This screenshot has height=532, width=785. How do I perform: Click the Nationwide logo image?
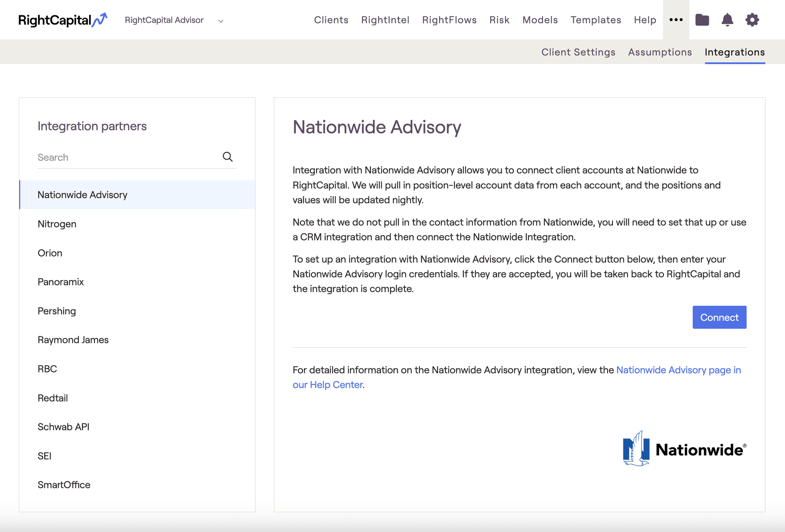(x=684, y=449)
